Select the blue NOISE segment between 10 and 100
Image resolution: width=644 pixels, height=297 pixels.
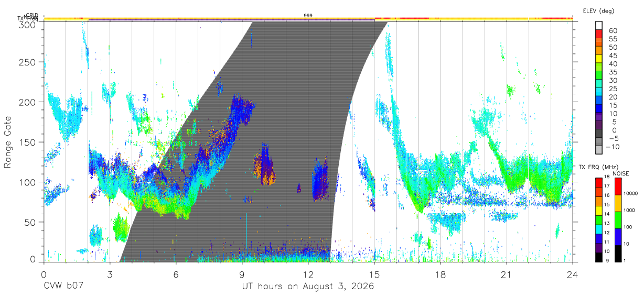tap(617, 237)
